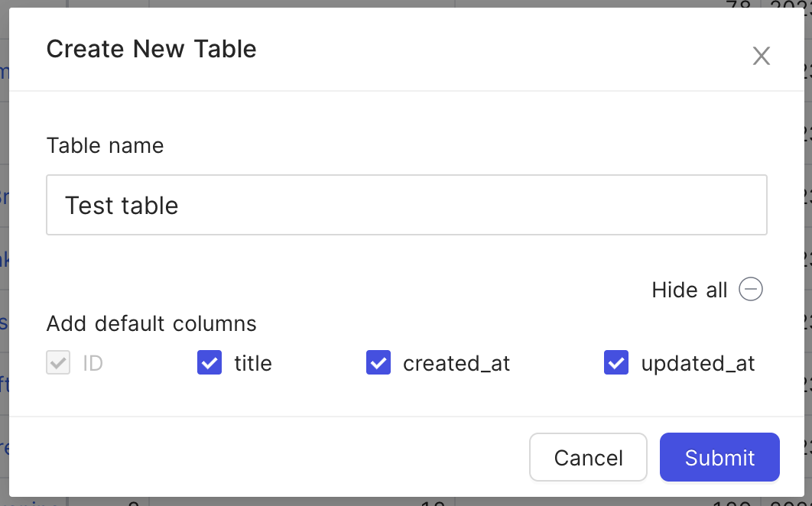Image resolution: width=812 pixels, height=506 pixels.
Task: Close the Create New Table dialog
Action: pyautogui.click(x=761, y=56)
